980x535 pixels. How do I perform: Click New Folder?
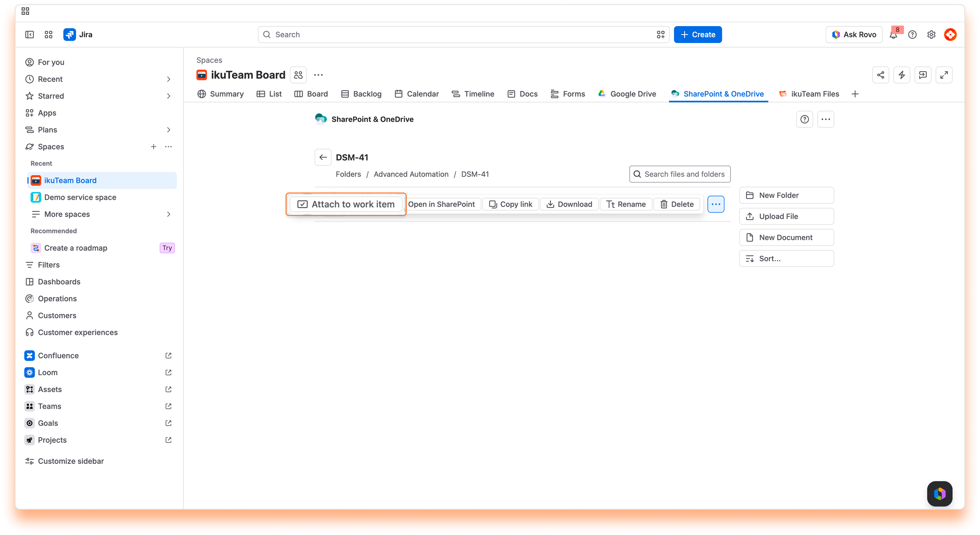(x=786, y=195)
